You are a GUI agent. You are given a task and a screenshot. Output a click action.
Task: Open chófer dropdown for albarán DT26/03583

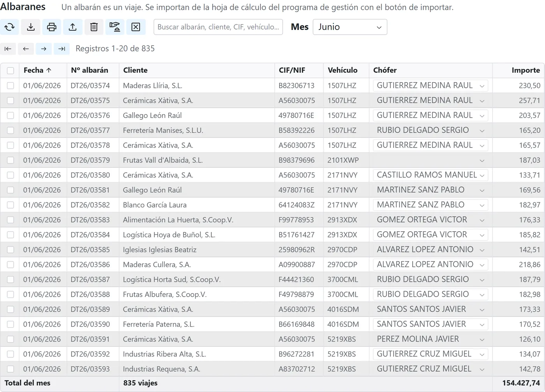pyautogui.click(x=431, y=220)
